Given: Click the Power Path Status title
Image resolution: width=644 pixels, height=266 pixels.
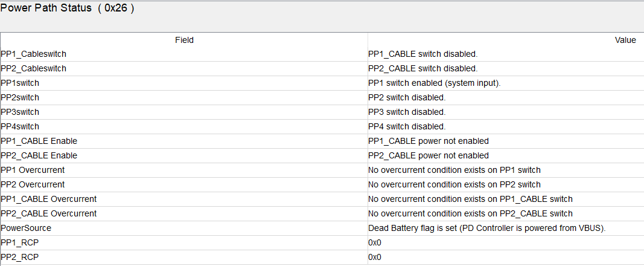Looking at the screenshot, I should [68, 8].
